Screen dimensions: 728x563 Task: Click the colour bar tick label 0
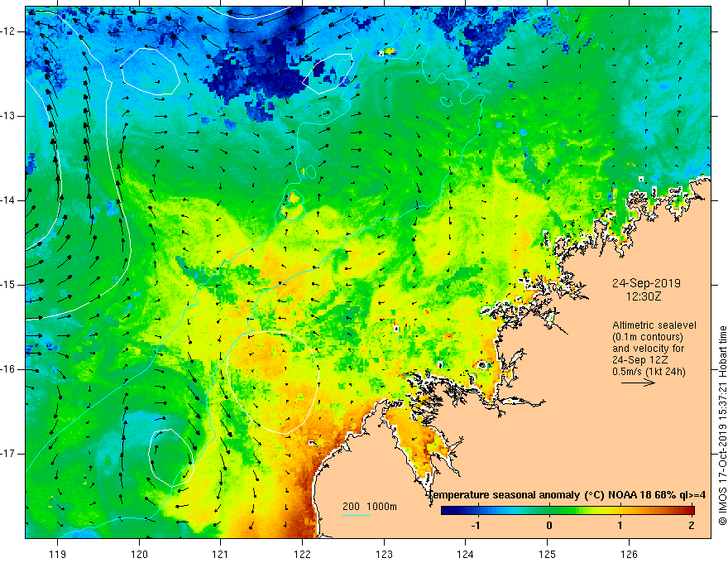pyautogui.click(x=549, y=526)
